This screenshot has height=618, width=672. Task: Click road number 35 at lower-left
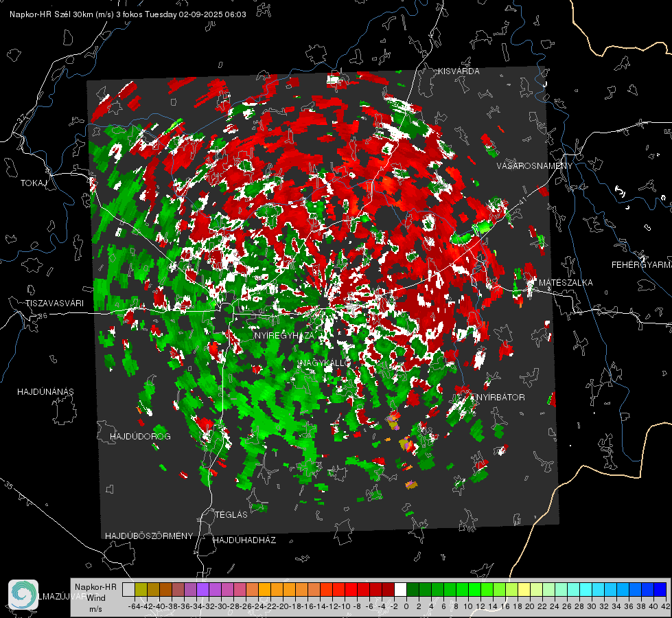tap(9, 485)
